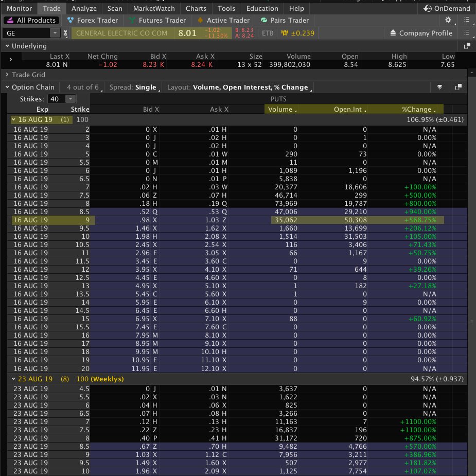Screen dimensions: 476x476
Task: Click bid .98 X on 16 AUG strike 9
Action: point(149,220)
